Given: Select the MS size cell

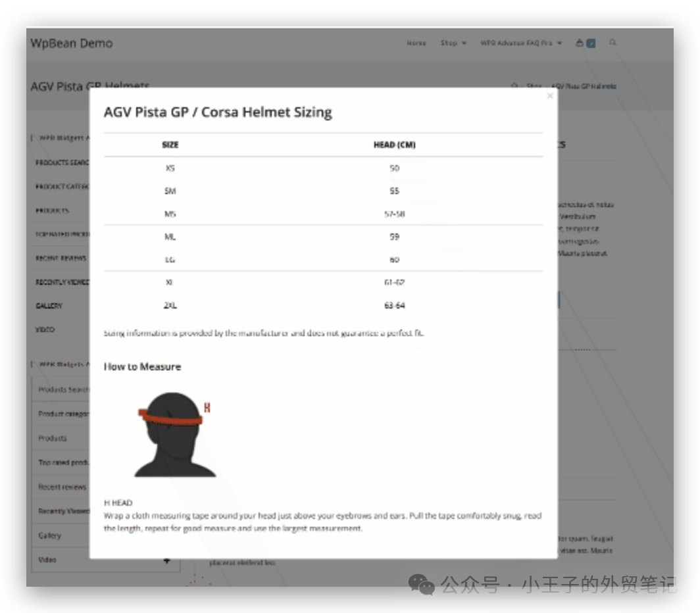Looking at the screenshot, I should [170, 214].
